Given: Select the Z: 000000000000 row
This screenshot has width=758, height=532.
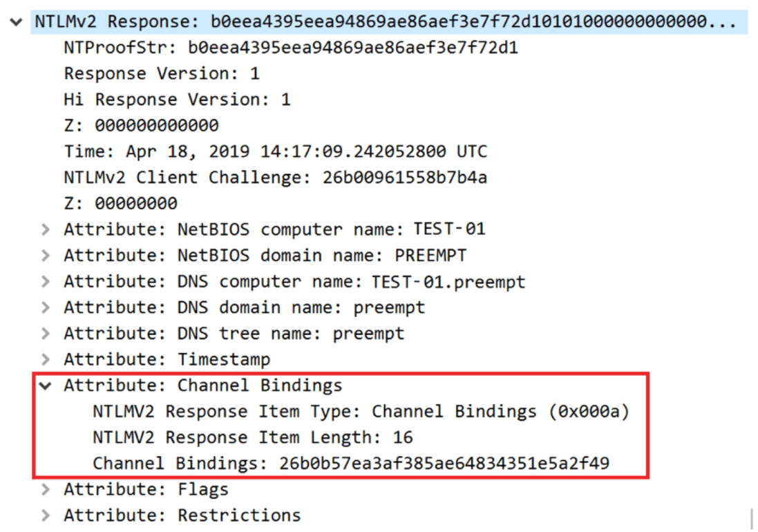Looking at the screenshot, I should [141, 126].
